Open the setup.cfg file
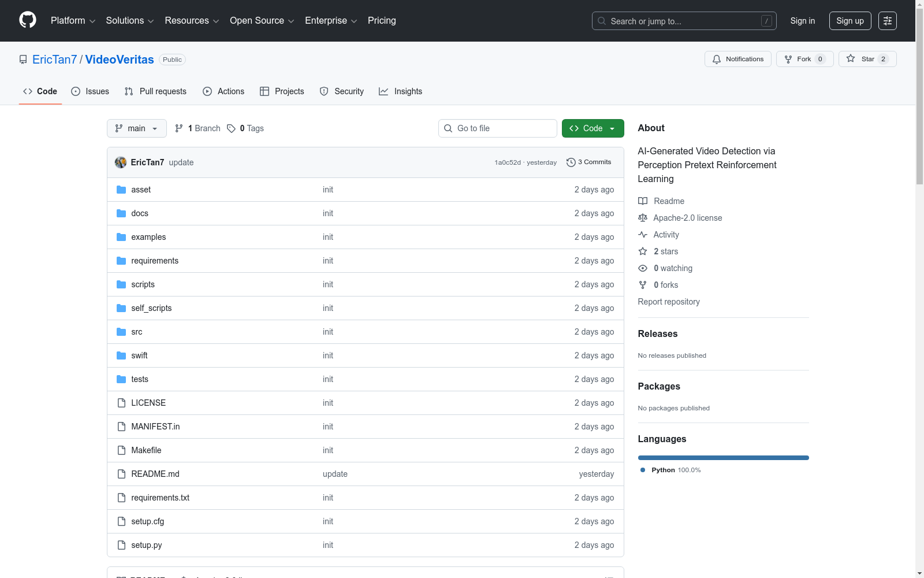924x578 pixels. click(148, 521)
